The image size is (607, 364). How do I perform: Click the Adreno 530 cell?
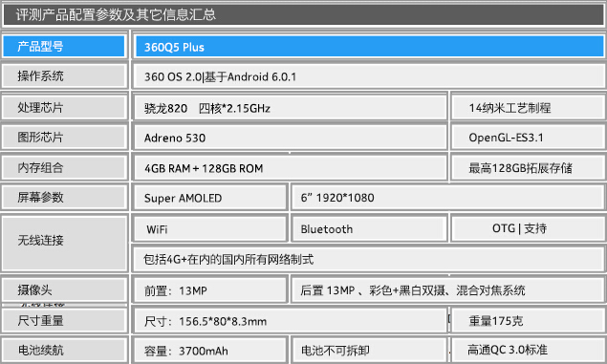tap(291, 138)
